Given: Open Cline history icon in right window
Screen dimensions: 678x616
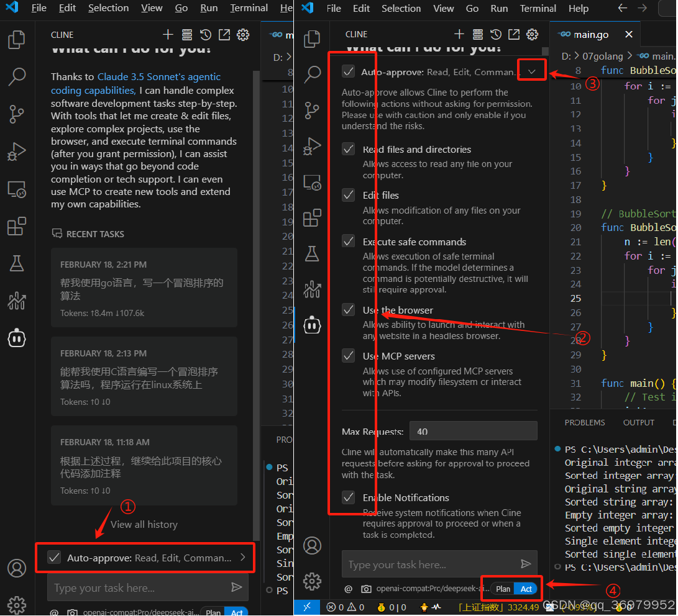Looking at the screenshot, I should 495,34.
